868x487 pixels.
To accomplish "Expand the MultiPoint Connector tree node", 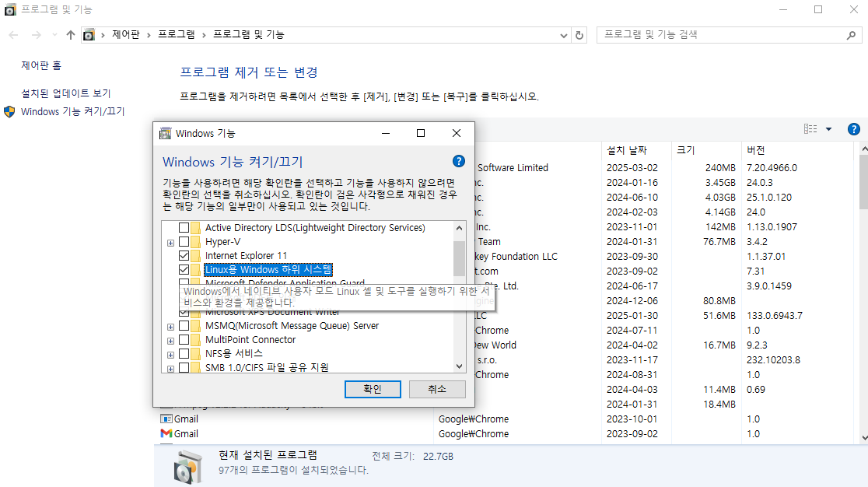I will click(170, 341).
